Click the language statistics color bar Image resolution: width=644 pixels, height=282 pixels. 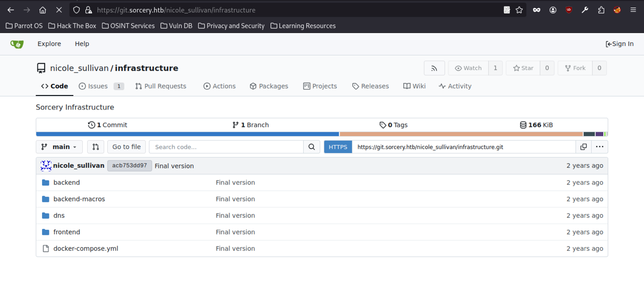(322, 134)
